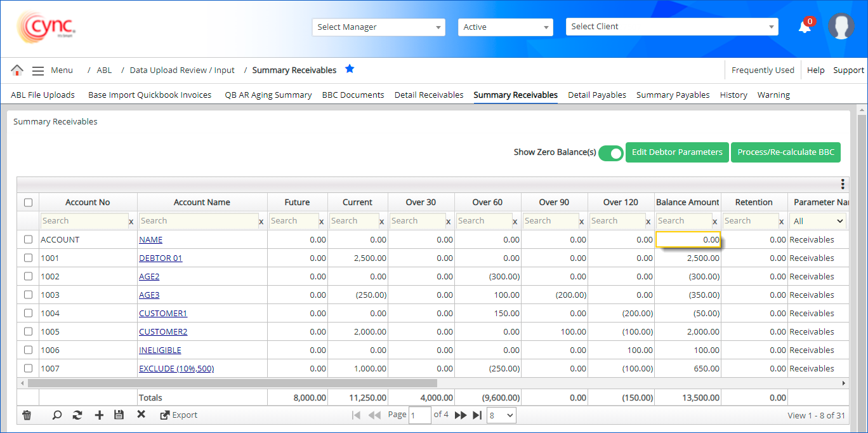868x433 pixels.
Task: Switch to the Detail Receivables tab
Action: pos(429,95)
